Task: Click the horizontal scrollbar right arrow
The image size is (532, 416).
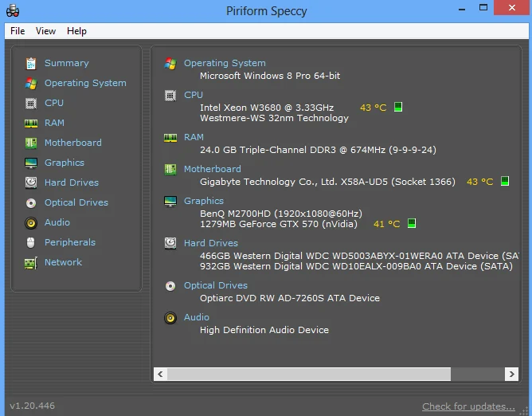Action: [511, 374]
